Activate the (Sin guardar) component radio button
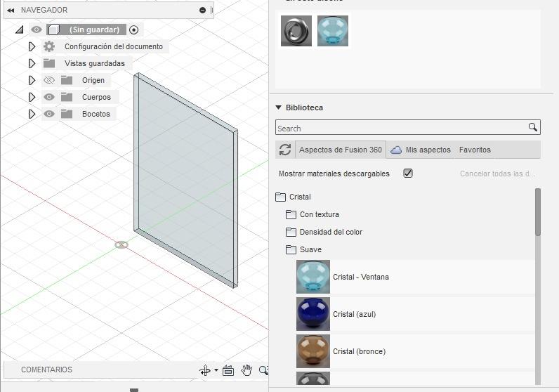This screenshot has height=392, width=559. [133, 30]
